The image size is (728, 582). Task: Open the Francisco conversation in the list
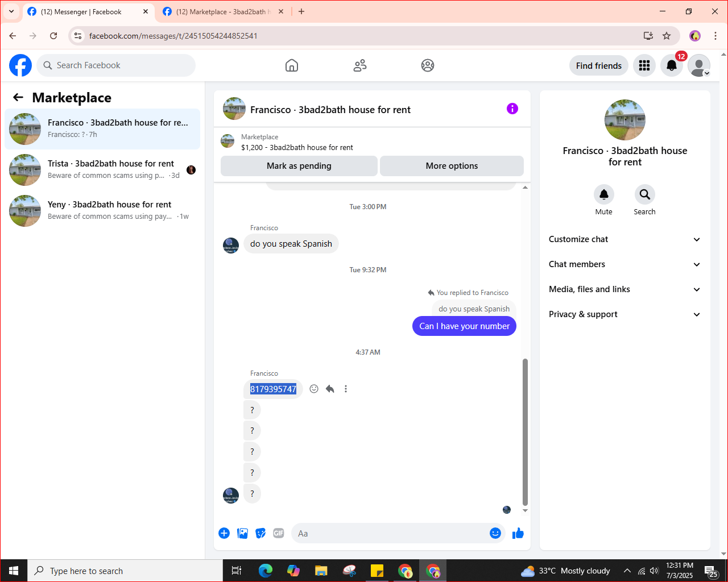[102, 129]
